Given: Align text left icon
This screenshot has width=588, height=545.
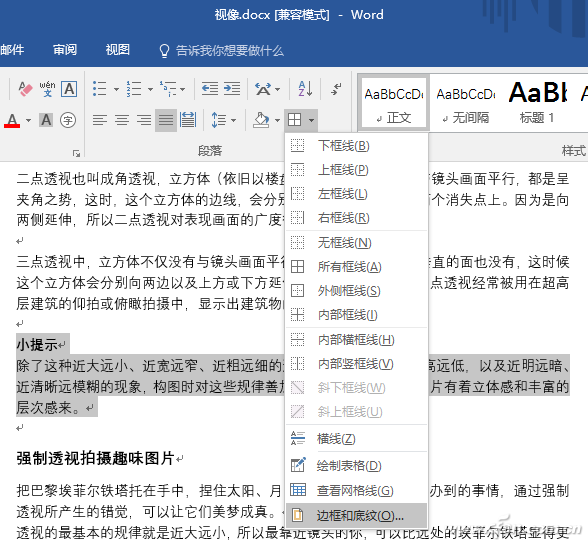Looking at the screenshot, I should coord(100,120).
